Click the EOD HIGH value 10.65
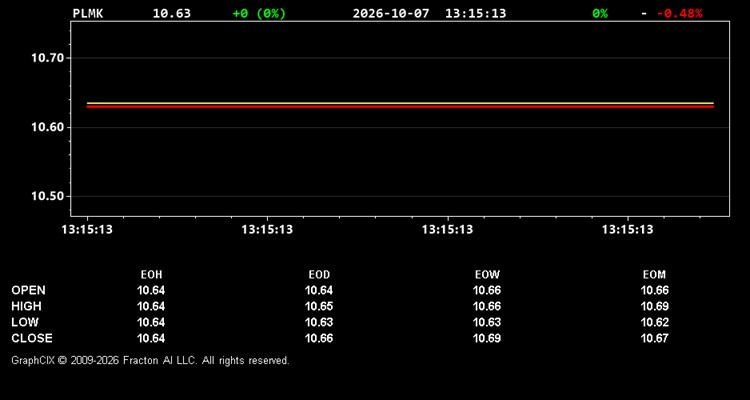 coord(319,306)
